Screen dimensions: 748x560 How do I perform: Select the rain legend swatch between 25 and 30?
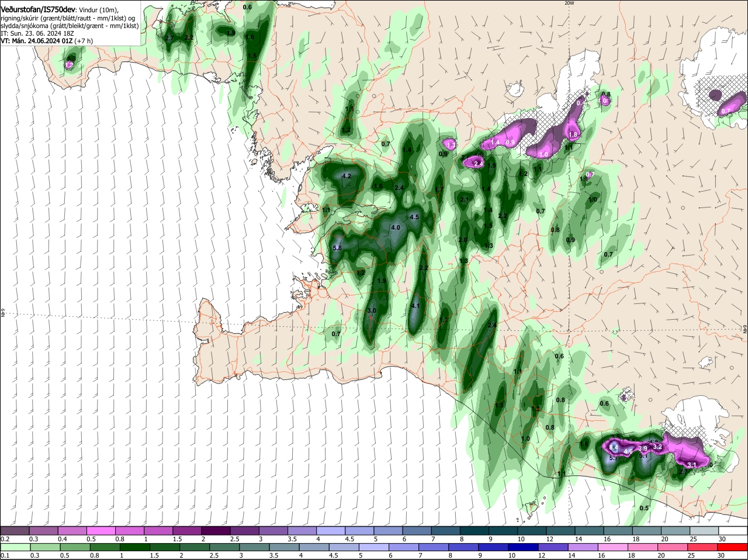click(x=704, y=547)
